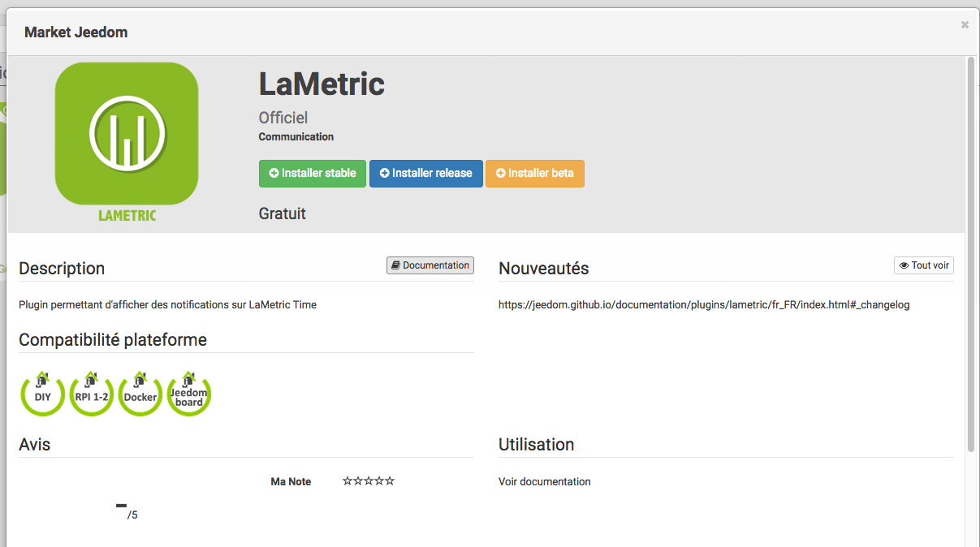Click the Voir documentation text
The image size is (980, 547).
[545, 482]
